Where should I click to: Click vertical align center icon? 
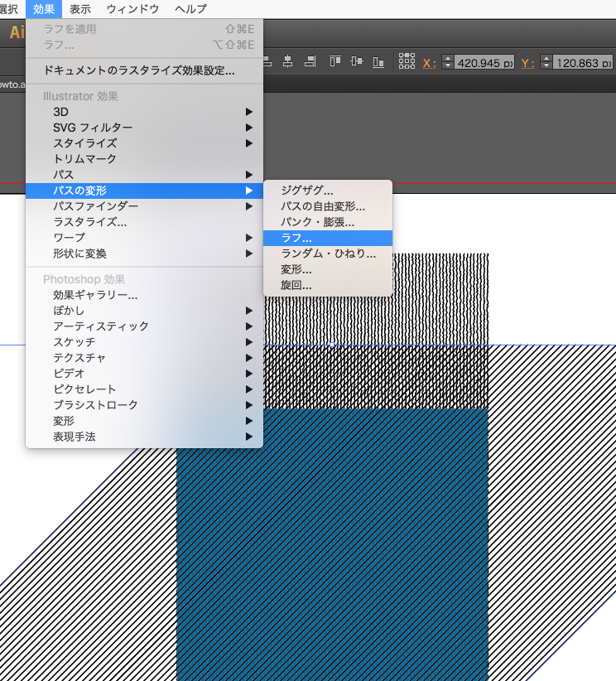pos(356,61)
